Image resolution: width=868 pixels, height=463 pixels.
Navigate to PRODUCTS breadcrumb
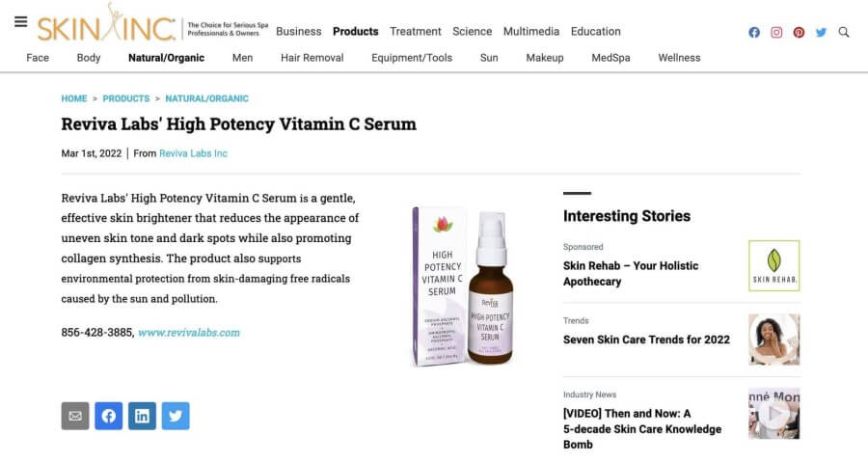tap(126, 98)
